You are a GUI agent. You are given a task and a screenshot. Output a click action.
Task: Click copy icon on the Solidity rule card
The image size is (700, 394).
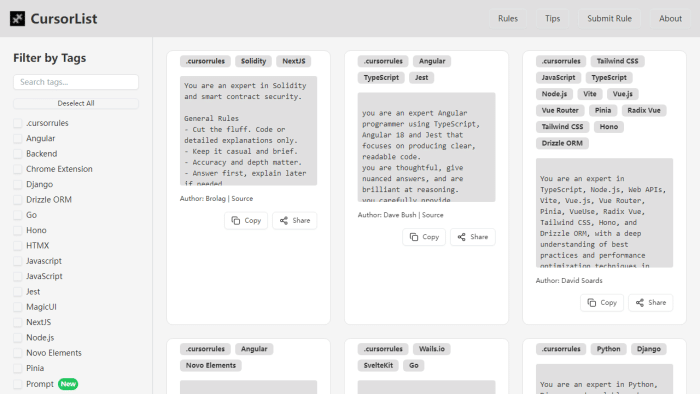pos(236,220)
